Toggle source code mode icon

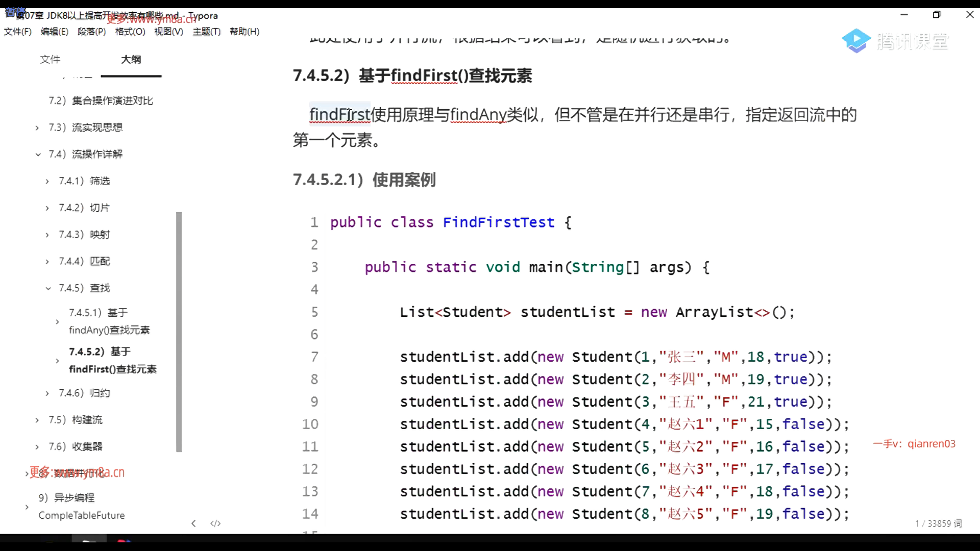click(x=215, y=523)
